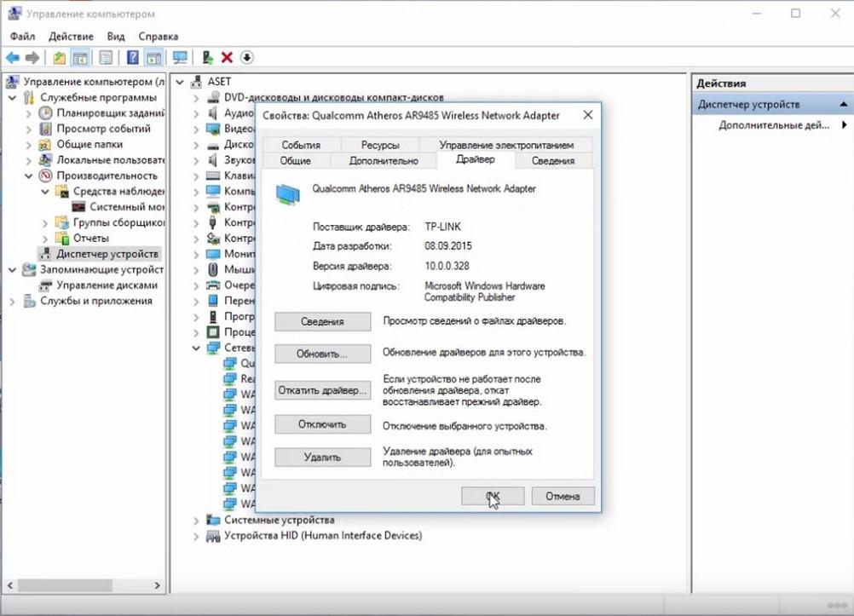Click left pane scrollbar left arrow
854x616 pixels.
click(x=10, y=585)
